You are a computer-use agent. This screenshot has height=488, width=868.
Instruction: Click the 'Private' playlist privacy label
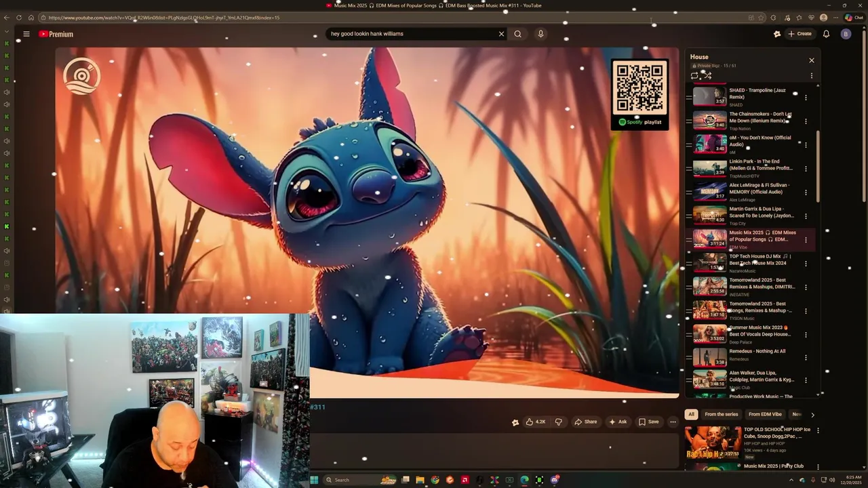coord(701,66)
